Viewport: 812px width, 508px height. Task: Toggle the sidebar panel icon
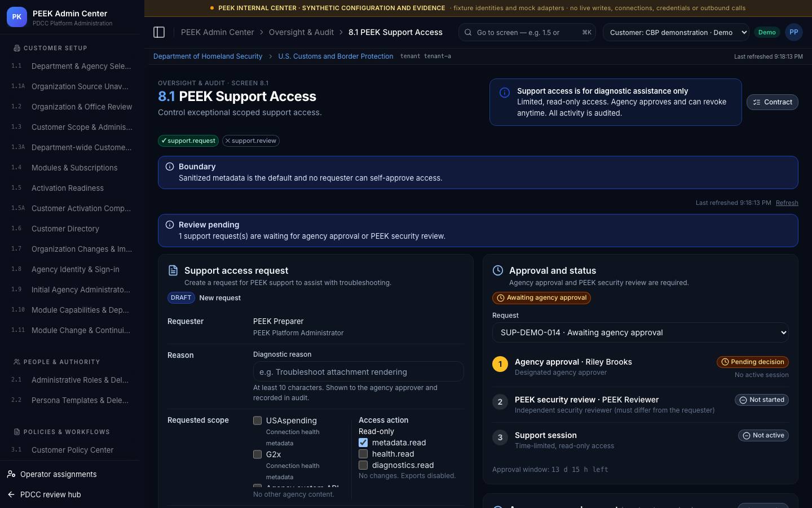point(159,32)
